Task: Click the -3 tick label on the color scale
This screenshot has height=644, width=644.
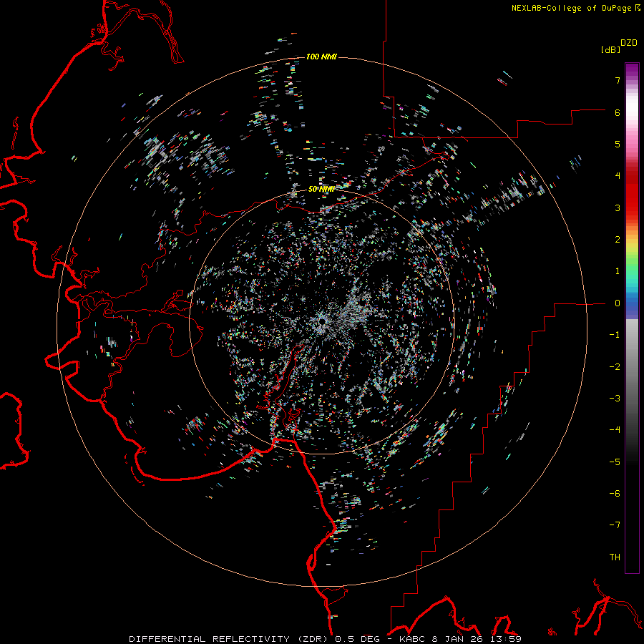Action: point(615,399)
